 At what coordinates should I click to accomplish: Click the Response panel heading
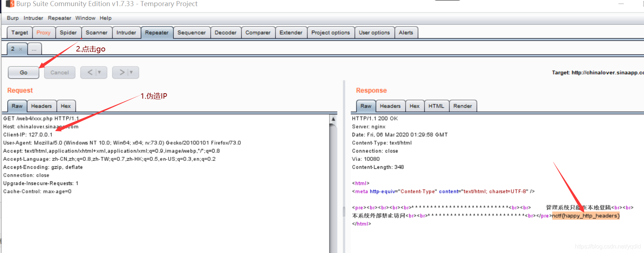[x=371, y=90]
